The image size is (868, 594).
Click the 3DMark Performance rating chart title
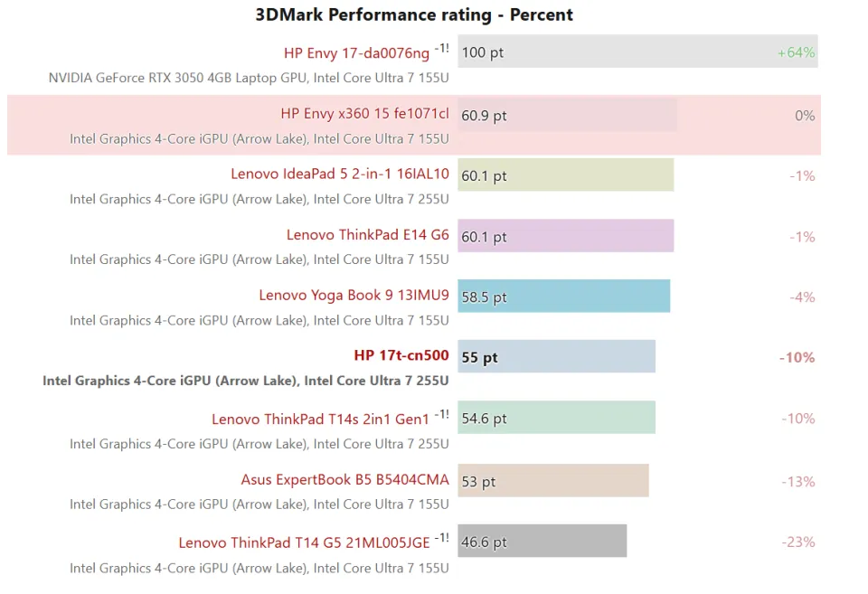[414, 14]
